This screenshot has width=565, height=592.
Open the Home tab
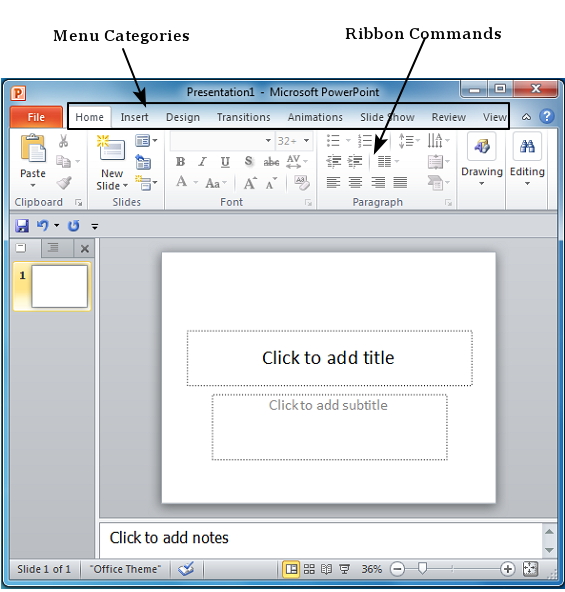90,117
